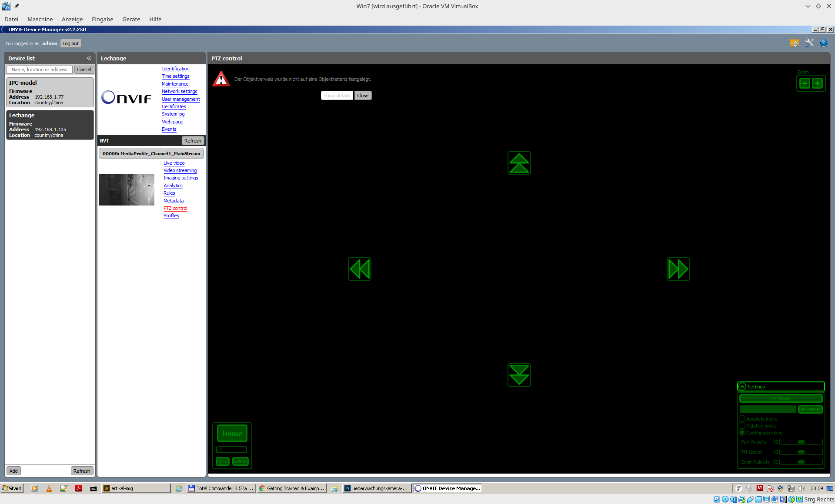Select Absolute move radio button
Screen dimensions: 835x504
742,419
